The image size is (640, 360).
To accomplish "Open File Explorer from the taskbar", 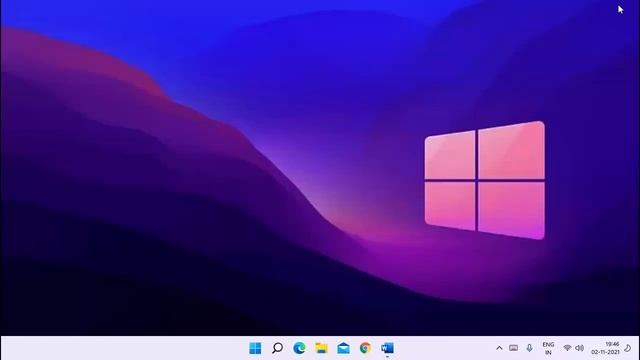I will [x=321, y=348].
